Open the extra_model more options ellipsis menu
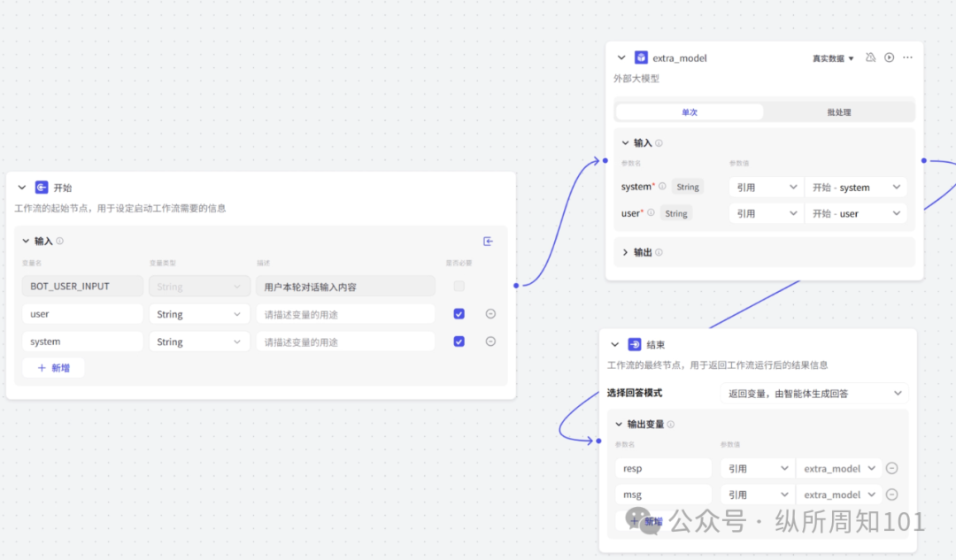956x560 pixels. coord(907,57)
